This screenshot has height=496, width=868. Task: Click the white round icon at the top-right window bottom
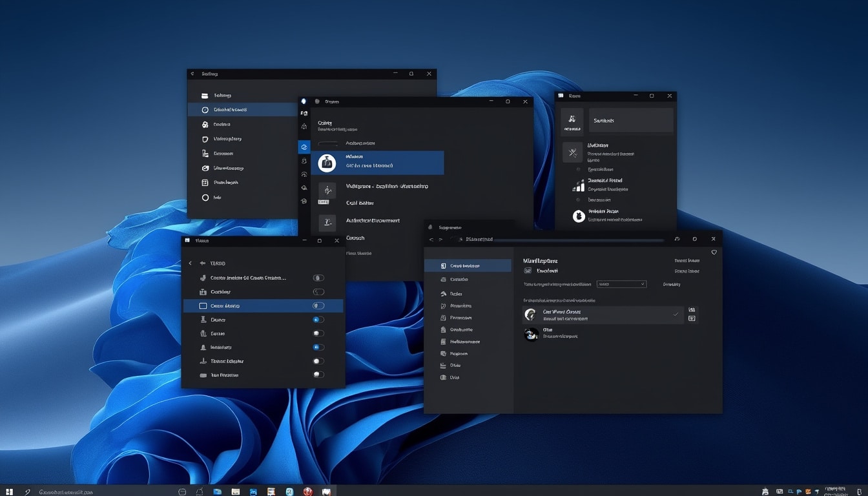(579, 216)
